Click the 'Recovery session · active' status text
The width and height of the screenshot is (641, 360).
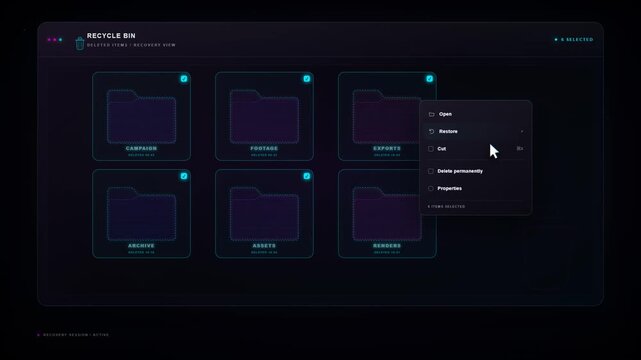(x=76, y=335)
